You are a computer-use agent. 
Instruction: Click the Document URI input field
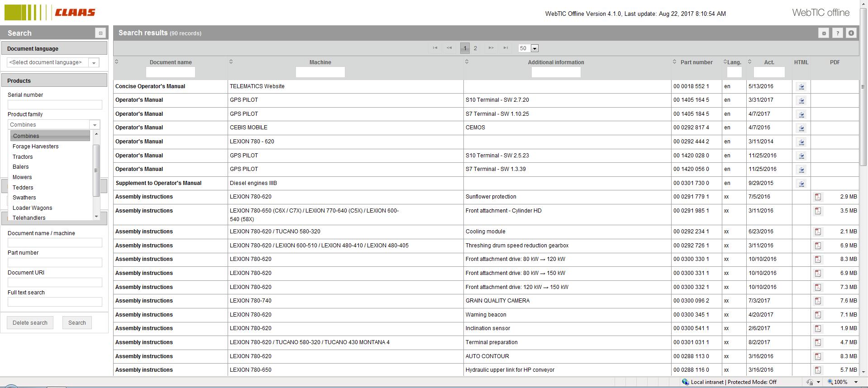(x=55, y=283)
